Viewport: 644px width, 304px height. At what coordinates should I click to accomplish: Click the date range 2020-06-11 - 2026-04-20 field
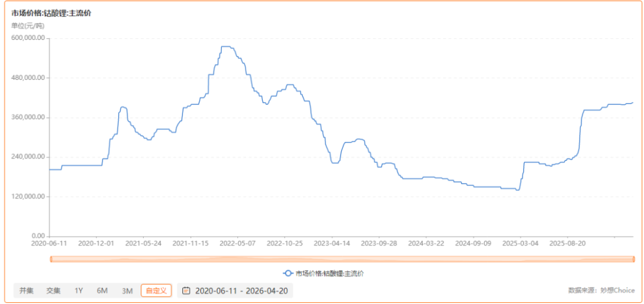pos(235,291)
